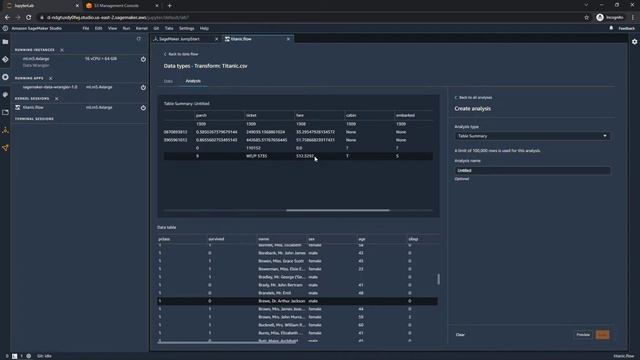Open the command palette sidebar icon

click(x=5, y=95)
